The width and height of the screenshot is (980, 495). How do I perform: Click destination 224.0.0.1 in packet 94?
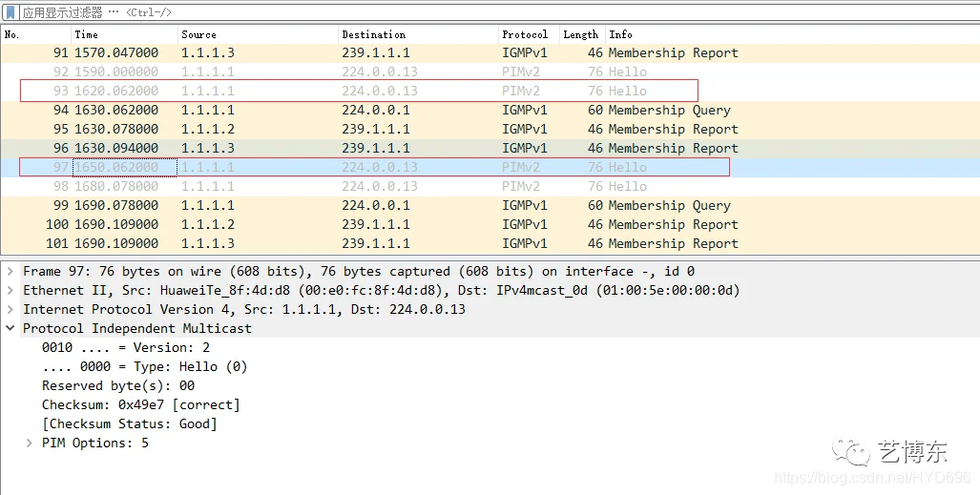[376, 110]
